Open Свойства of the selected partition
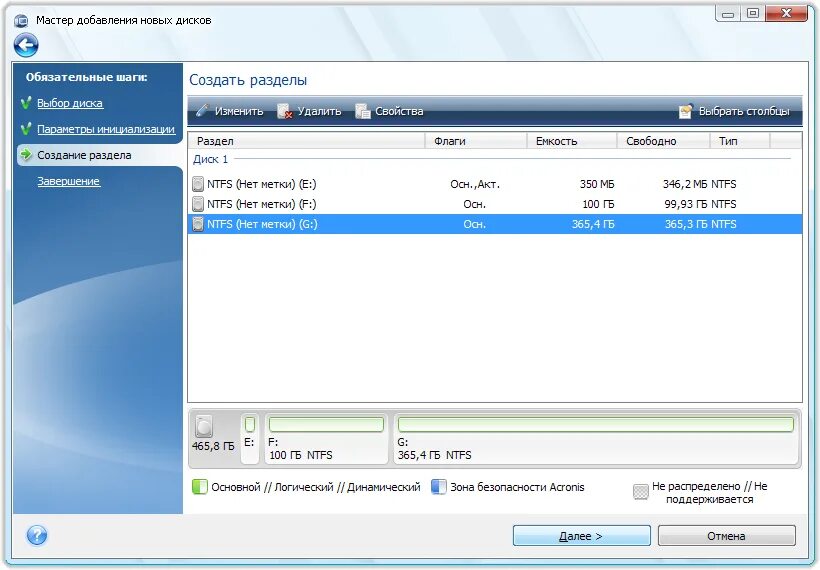 click(x=399, y=111)
